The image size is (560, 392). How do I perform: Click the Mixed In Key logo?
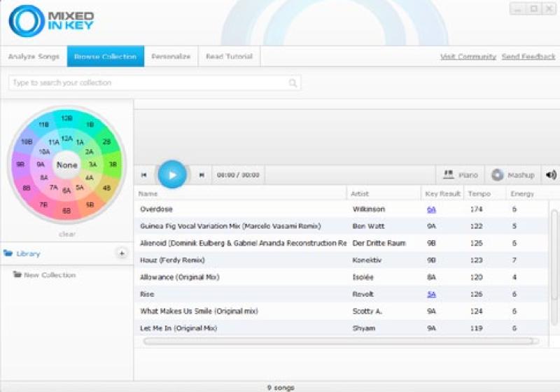51,21
